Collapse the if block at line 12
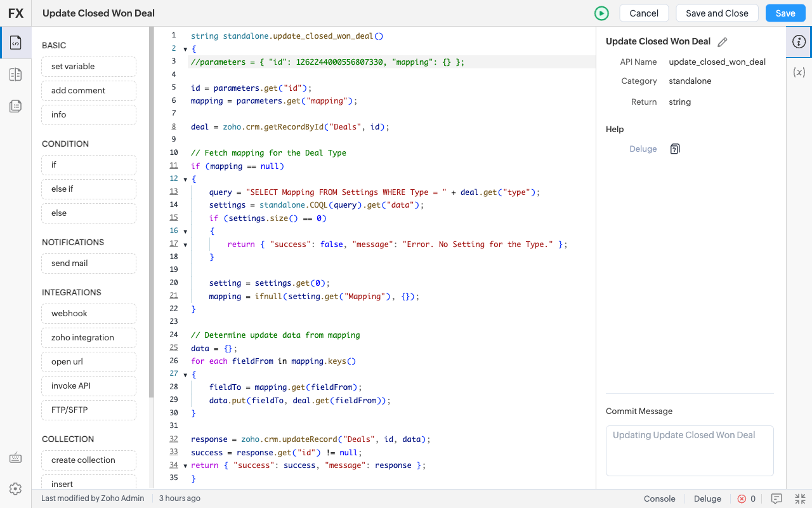Viewport: 812px width, 508px height. [185, 180]
